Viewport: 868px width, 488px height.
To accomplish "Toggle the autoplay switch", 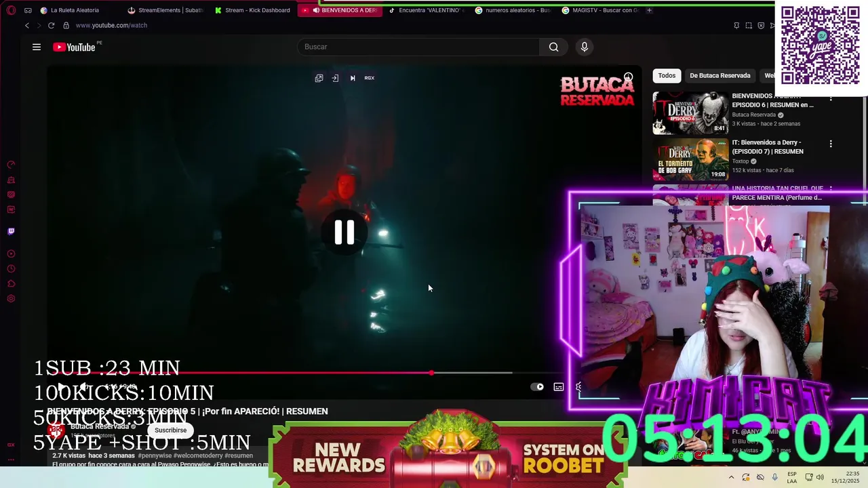I will click(537, 387).
